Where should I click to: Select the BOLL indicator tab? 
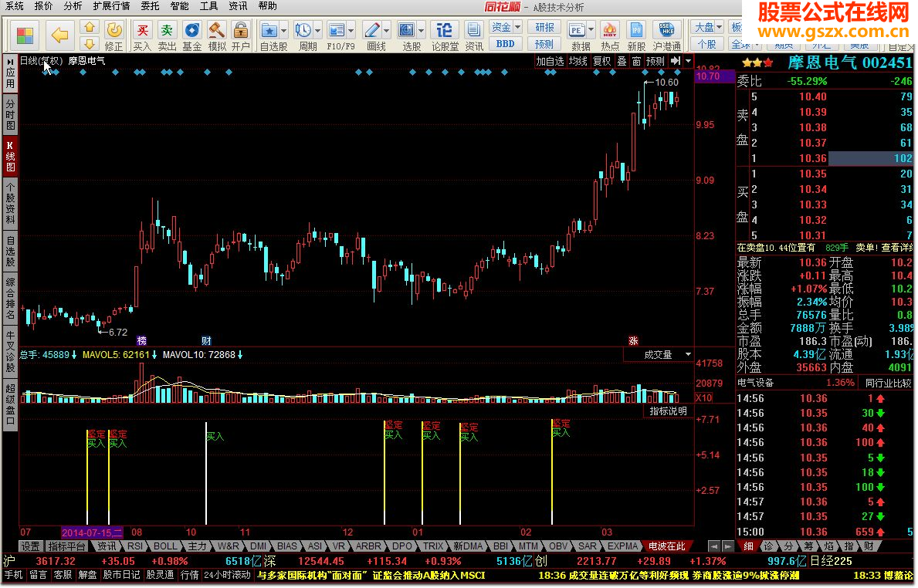165,546
